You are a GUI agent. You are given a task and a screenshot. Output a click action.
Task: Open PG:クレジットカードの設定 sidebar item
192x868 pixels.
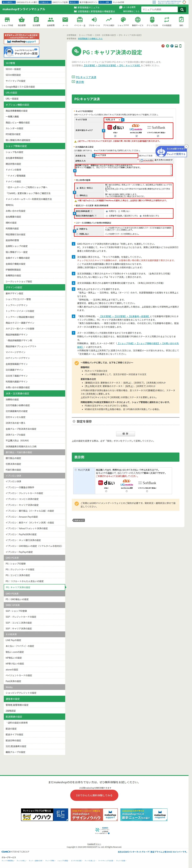coord(34,569)
